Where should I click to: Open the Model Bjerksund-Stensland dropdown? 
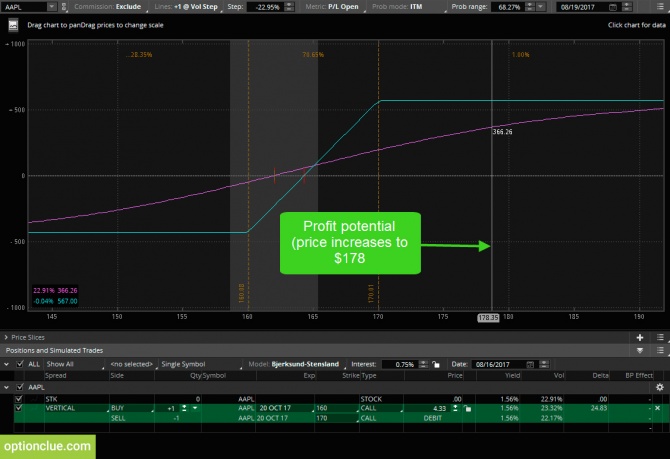click(297, 364)
